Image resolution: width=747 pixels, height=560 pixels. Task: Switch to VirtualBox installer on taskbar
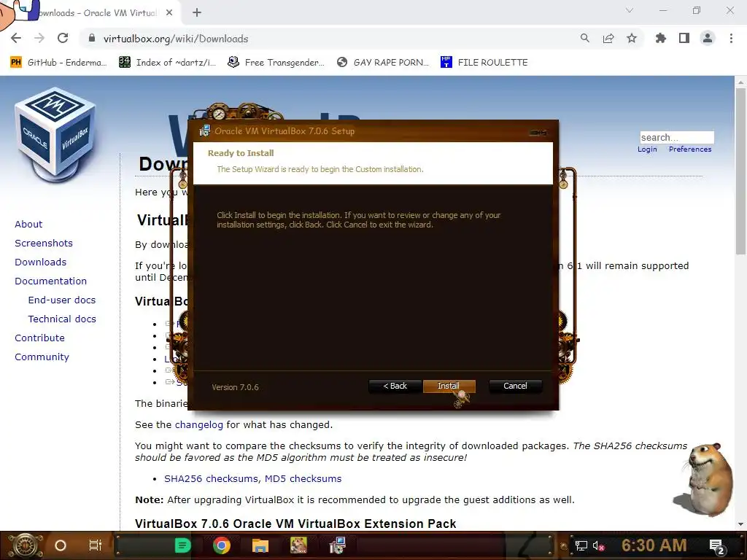337,545
